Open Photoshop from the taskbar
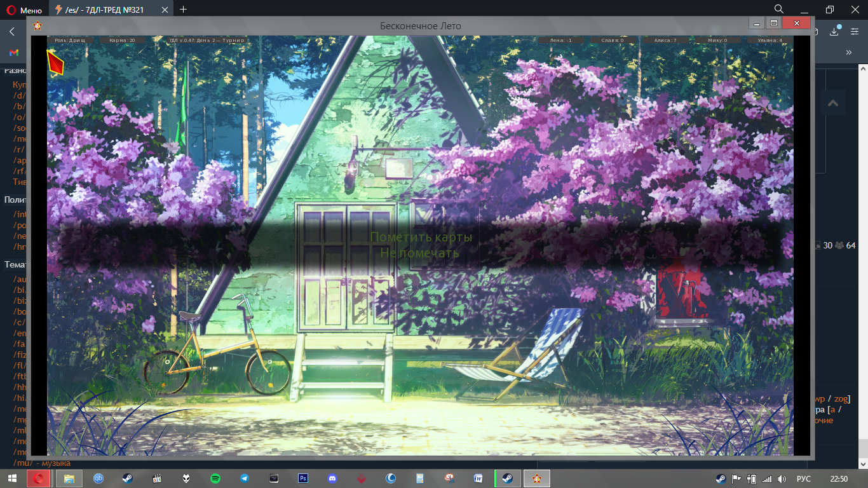Viewport: 868px width, 488px height. pos(303,478)
